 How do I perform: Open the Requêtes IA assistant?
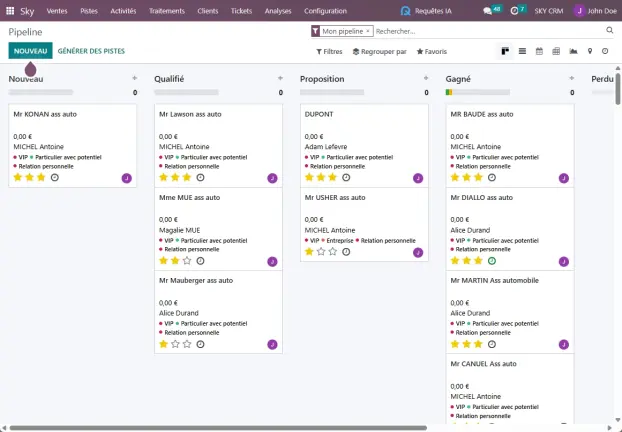(426, 11)
